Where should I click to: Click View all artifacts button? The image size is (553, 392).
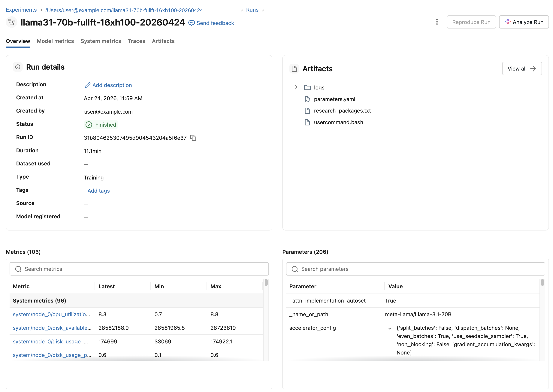point(522,69)
